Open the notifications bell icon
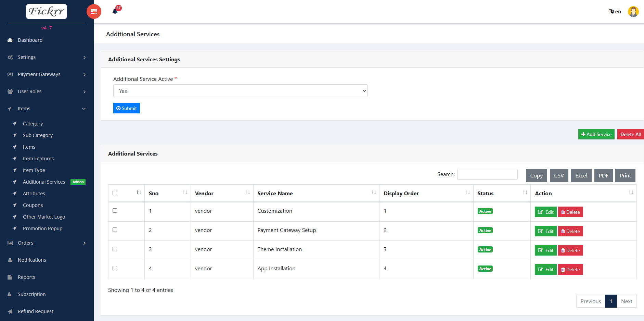Image resolution: width=644 pixels, height=321 pixels. click(x=115, y=11)
